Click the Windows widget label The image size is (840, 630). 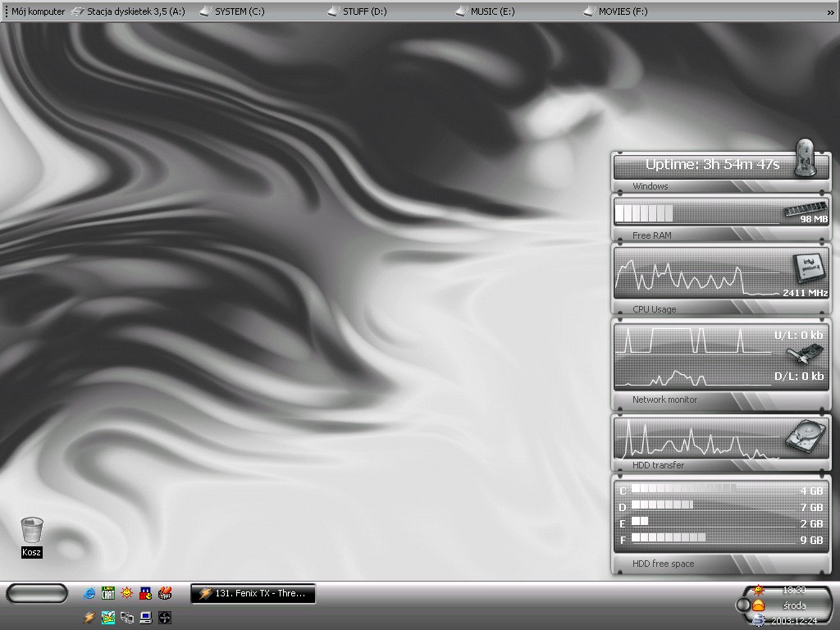click(651, 186)
